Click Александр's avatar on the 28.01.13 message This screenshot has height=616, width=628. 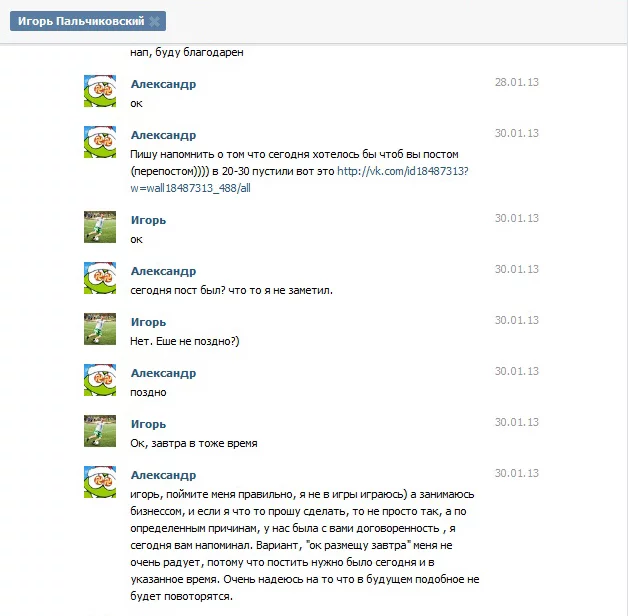100,91
